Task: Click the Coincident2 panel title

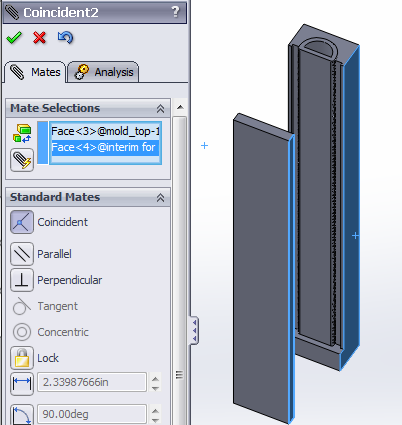Action: [61, 13]
